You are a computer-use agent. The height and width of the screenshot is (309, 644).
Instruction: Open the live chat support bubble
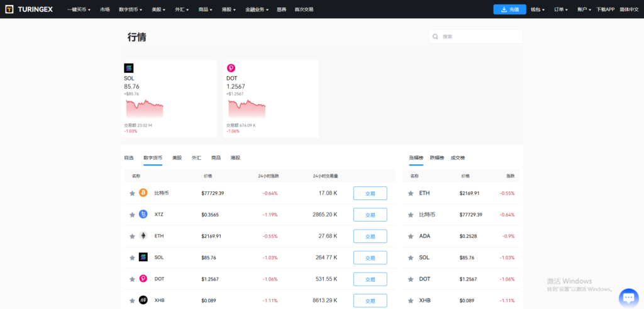tap(628, 298)
